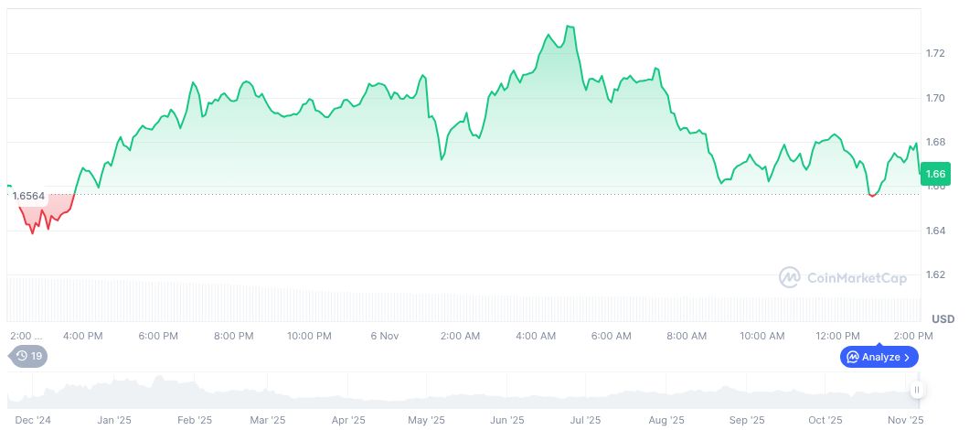980x430 pixels.
Task: Select Aug '25 on the navigator timeline
Action: click(x=666, y=420)
